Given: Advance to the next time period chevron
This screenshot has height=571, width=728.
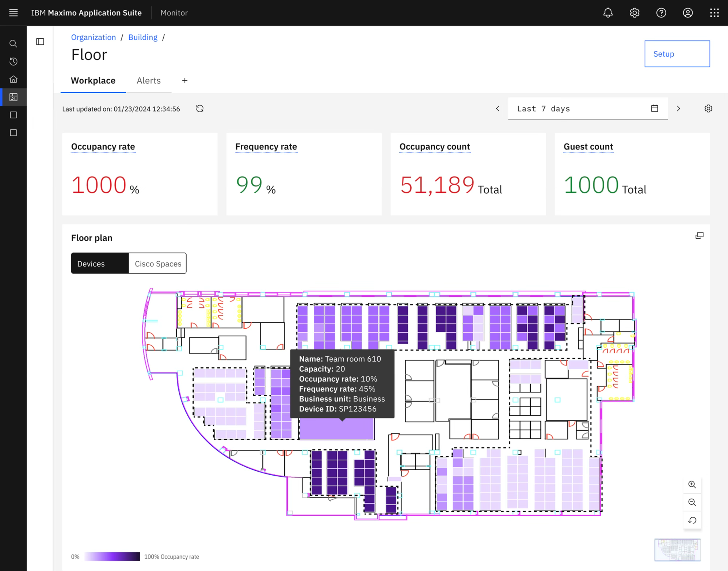Looking at the screenshot, I should (x=678, y=109).
